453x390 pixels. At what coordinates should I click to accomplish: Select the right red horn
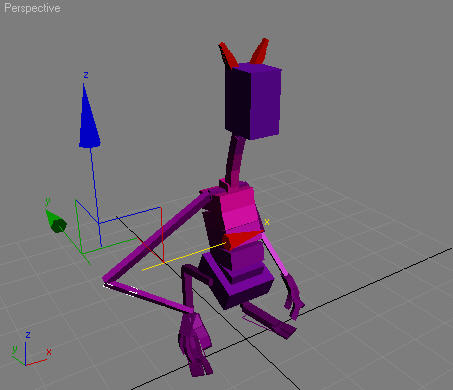click(x=260, y=51)
